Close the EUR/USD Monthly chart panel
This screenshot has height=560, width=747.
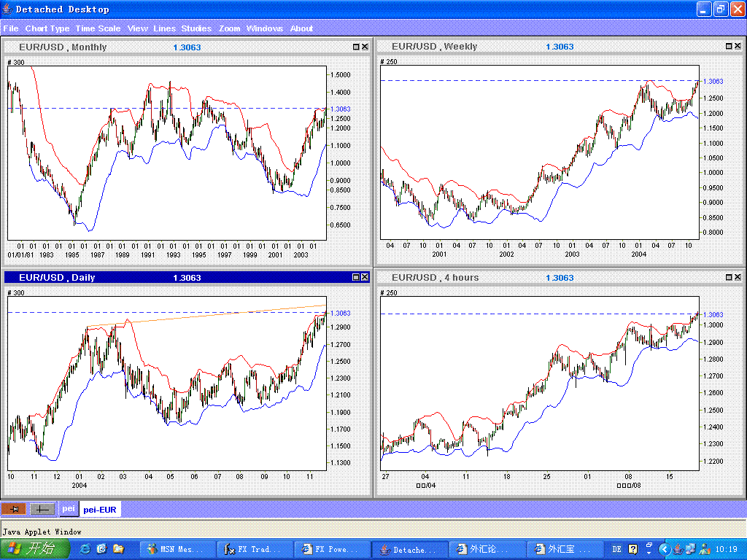tap(365, 47)
